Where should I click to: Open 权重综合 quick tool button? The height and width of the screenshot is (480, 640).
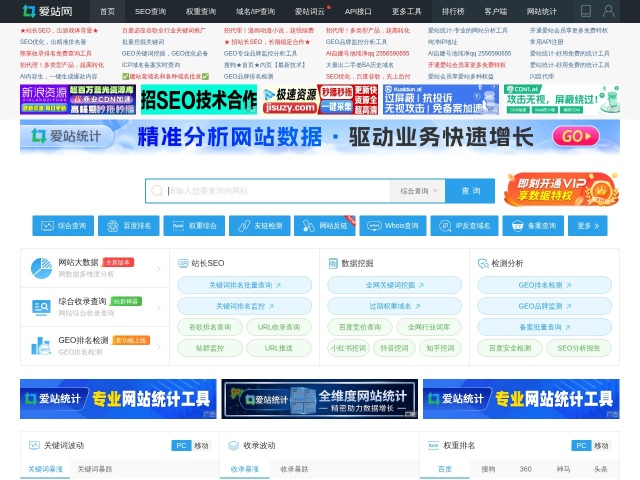point(194,226)
